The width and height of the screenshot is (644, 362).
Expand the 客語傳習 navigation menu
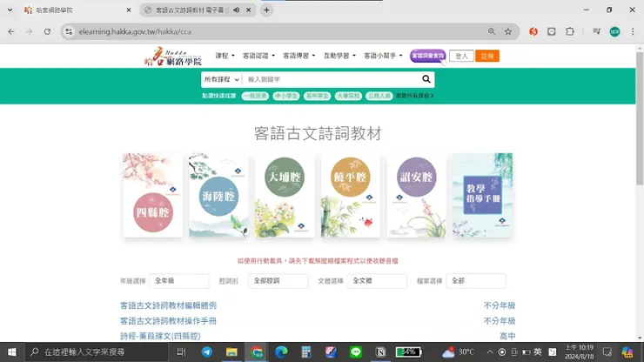(x=299, y=56)
